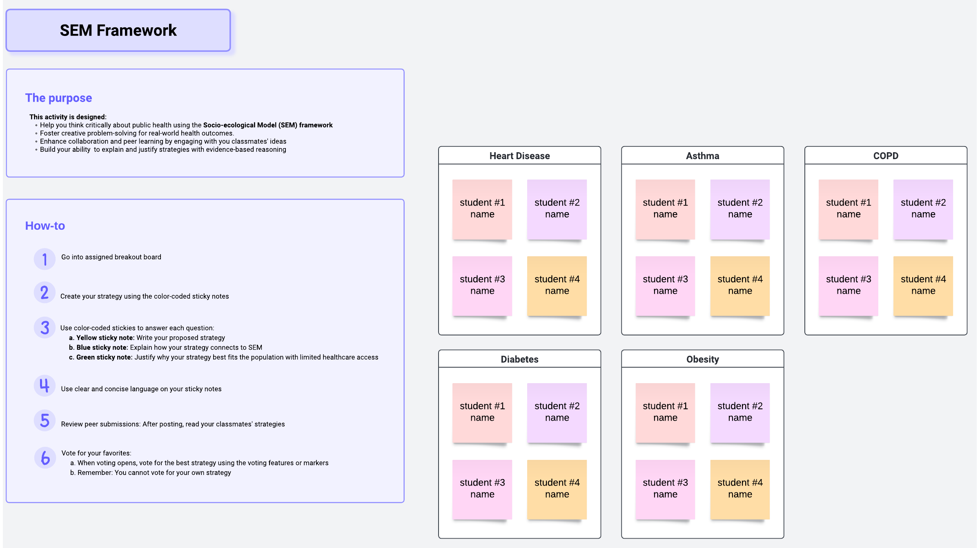Click the purpose heading text
This screenshot has height=548, width=980.
pyautogui.click(x=58, y=98)
